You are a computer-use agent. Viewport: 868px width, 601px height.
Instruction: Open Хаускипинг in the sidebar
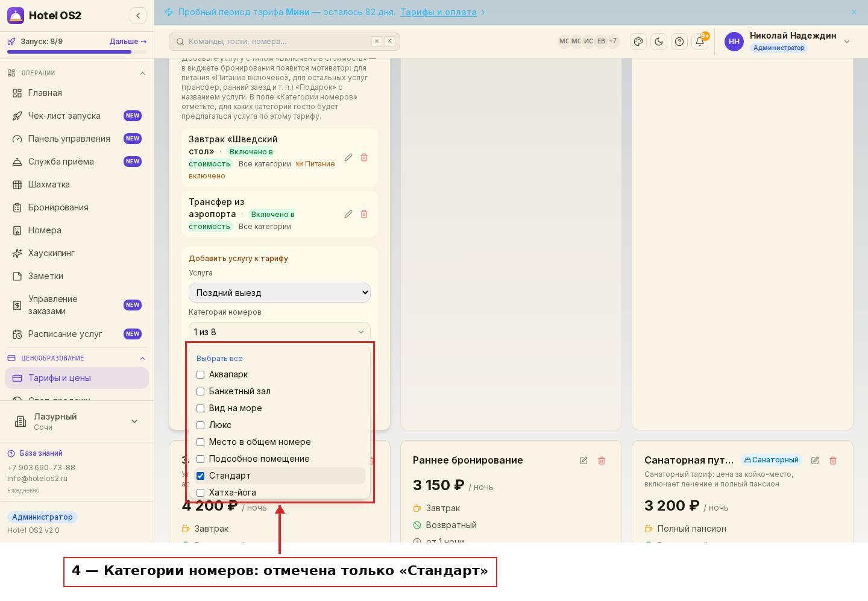(77, 253)
